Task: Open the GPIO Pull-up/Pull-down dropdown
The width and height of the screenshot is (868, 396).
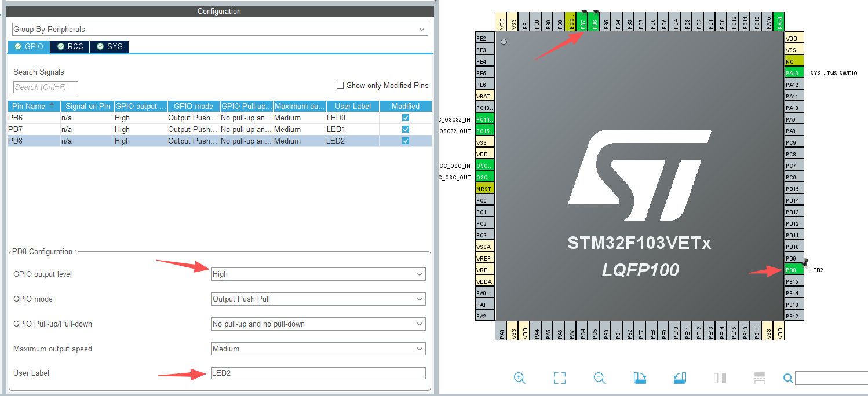Action: 319,324
